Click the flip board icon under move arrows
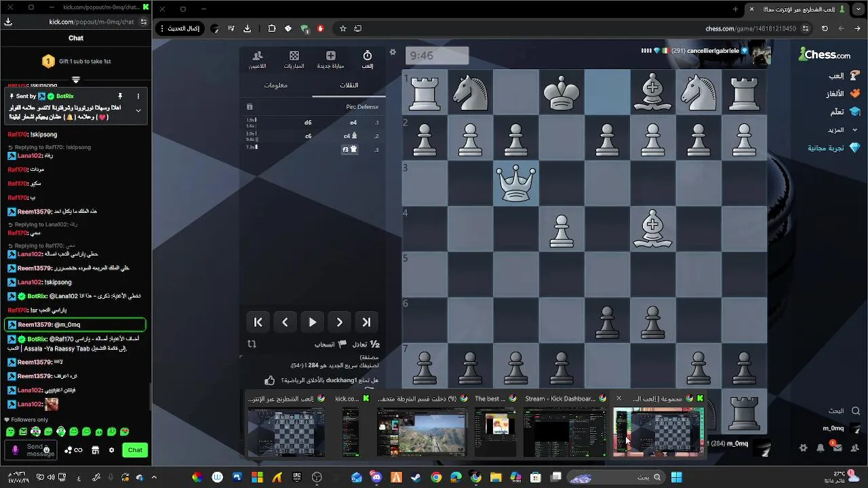Image resolution: width=868 pixels, height=488 pixels. tap(252, 344)
